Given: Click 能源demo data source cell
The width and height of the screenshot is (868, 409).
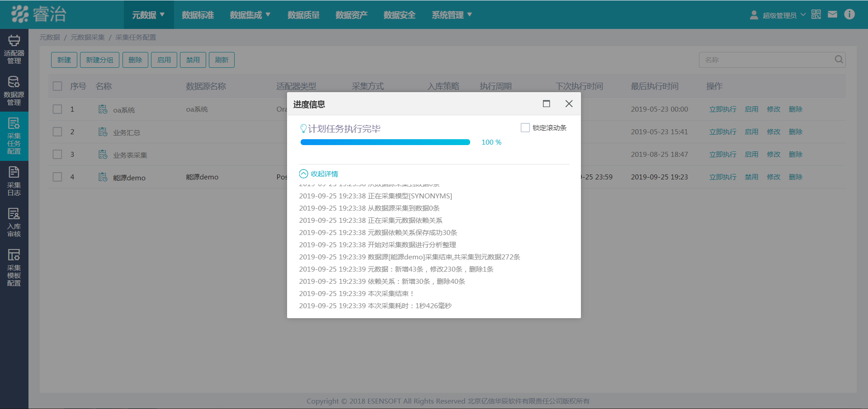Looking at the screenshot, I should click(x=202, y=177).
